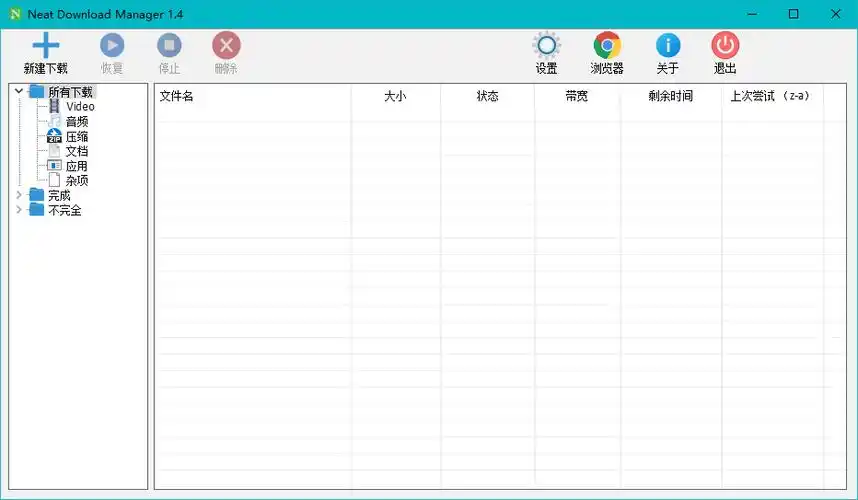Screen dimensions: 858x500
Task: Sort by Bandwidth (带宽) column header
Action: pos(577,96)
